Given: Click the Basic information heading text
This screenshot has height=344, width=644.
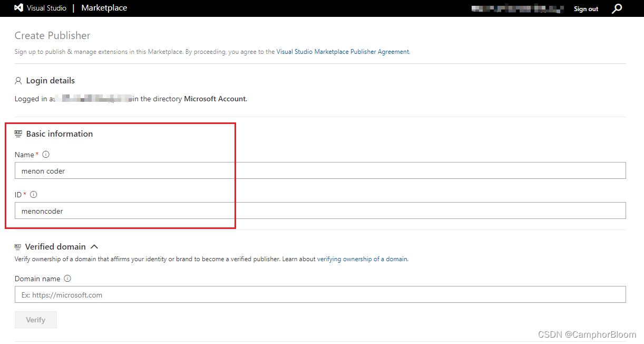Looking at the screenshot, I should (x=60, y=134).
